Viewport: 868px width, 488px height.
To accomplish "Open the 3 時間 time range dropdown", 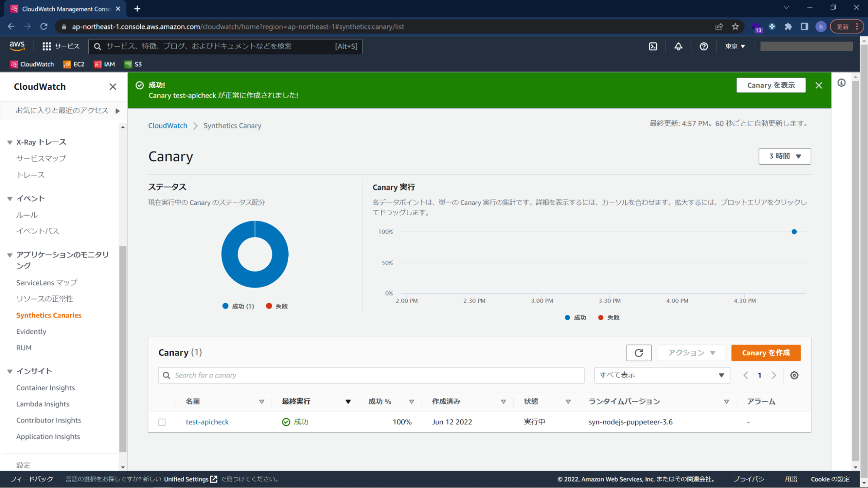I will (785, 157).
